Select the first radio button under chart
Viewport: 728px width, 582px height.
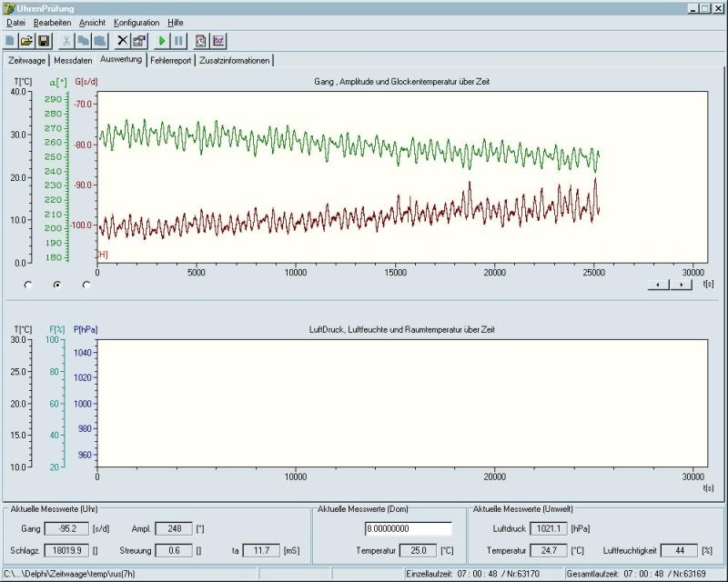[x=28, y=285]
